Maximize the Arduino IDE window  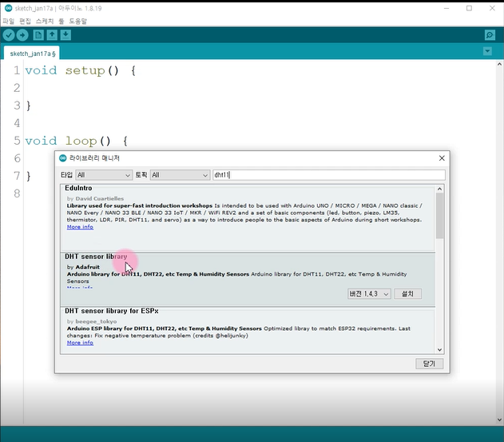pos(469,8)
